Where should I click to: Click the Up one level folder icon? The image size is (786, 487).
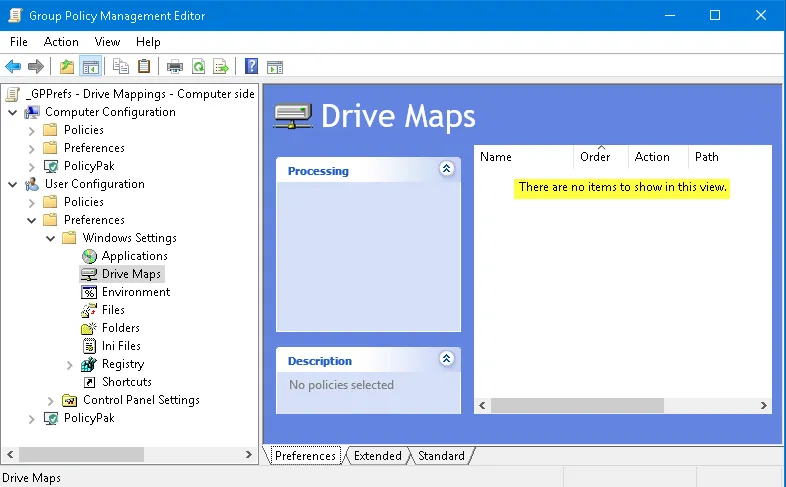click(67, 67)
